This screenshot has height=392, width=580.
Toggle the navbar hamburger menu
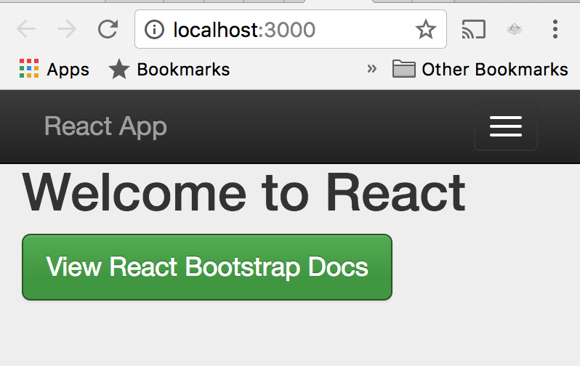tap(506, 126)
